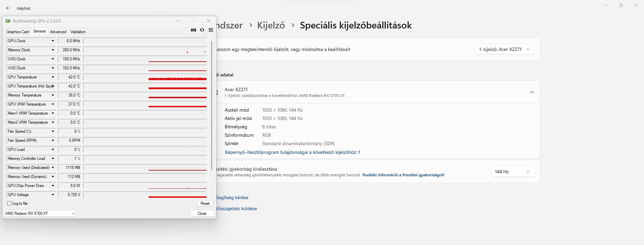Click the Memory Temperature value 38.0 °C
This screenshot has height=245, width=644.
[70, 95]
